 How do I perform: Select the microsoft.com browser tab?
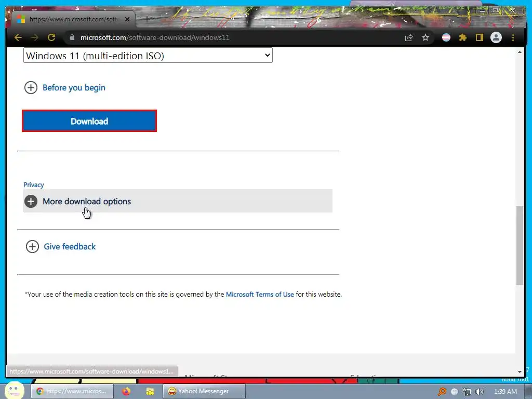(73, 19)
